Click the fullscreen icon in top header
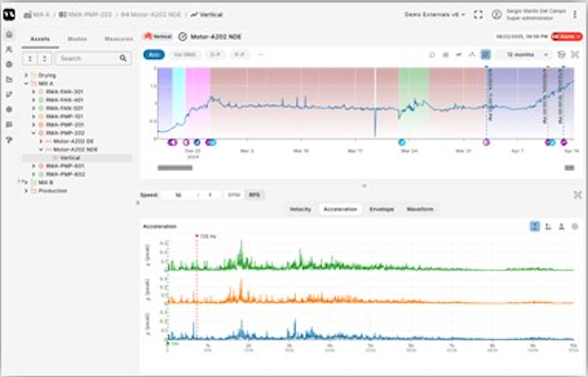588x377 pixels. tap(478, 15)
